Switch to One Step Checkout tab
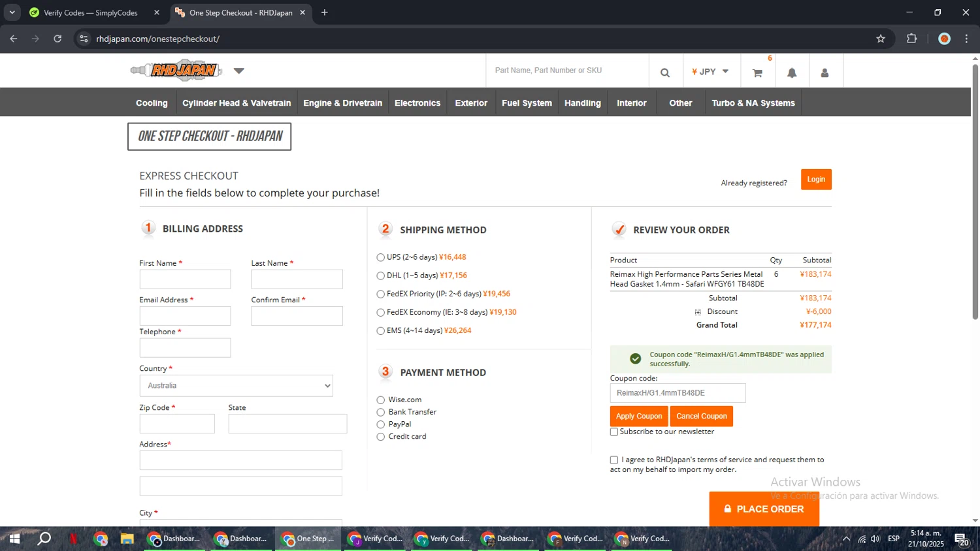980x551 pixels. [x=240, y=12]
